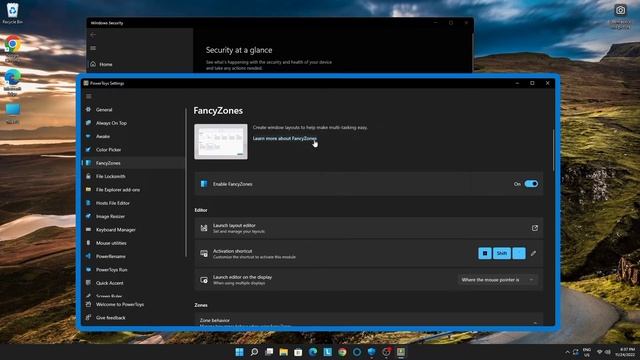Click the PowerToys Run icon
This screenshot has height=360, width=640.
[x=88, y=270]
